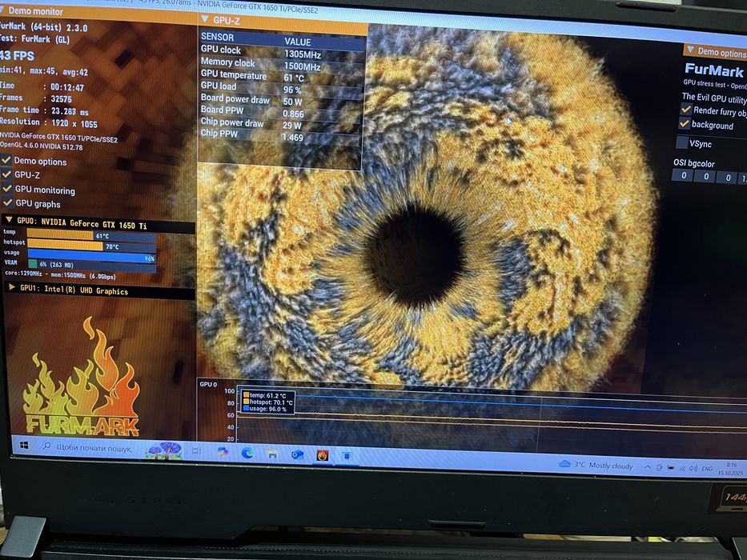Open the clock and date flyout
This screenshot has height=560, width=747.
(x=731, y=469)
